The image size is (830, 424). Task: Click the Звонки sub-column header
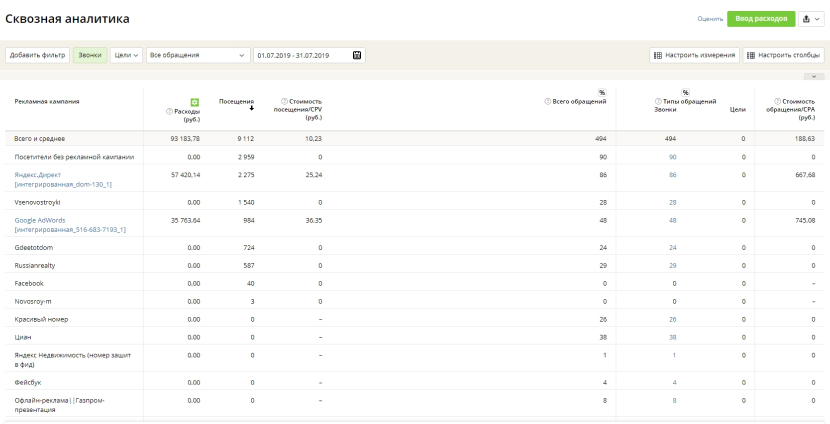(x=665, y=110)
